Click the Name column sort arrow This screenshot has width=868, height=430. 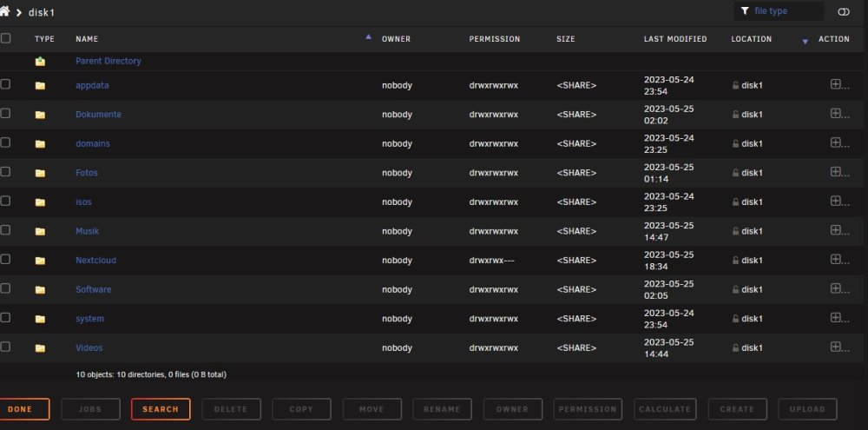click(x=369, y=37)
